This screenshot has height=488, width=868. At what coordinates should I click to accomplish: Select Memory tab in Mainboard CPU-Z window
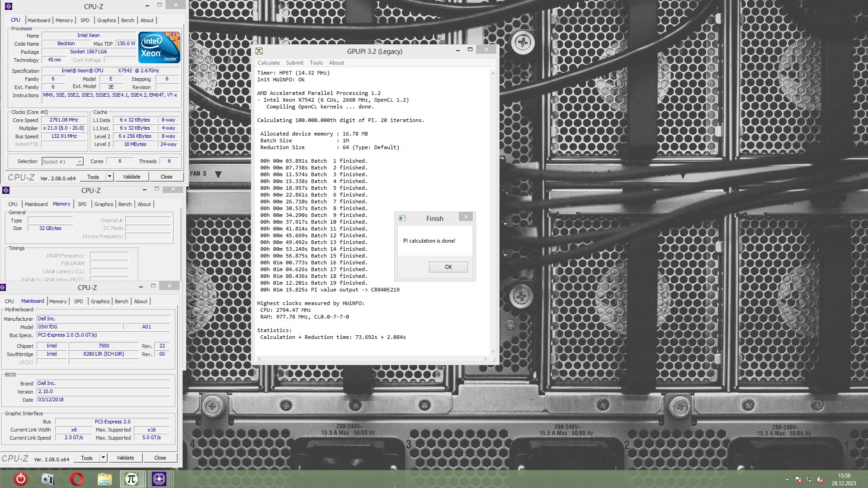coord(58,301)
